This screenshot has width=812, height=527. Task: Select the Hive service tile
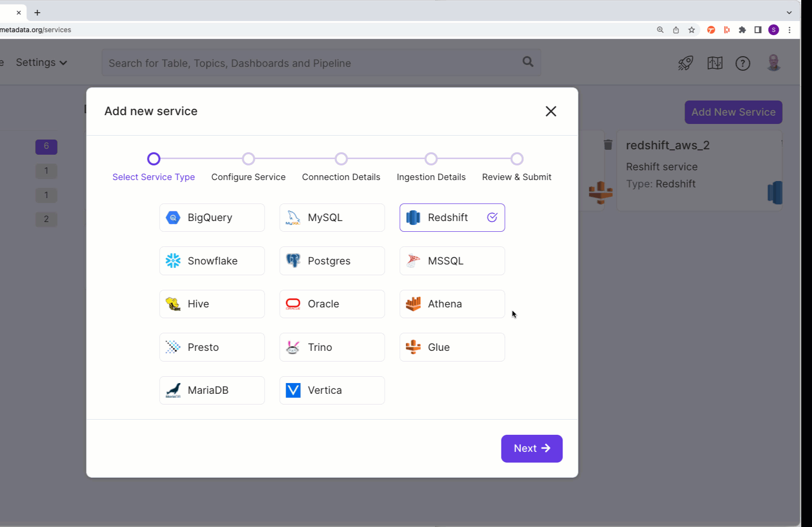212,304
